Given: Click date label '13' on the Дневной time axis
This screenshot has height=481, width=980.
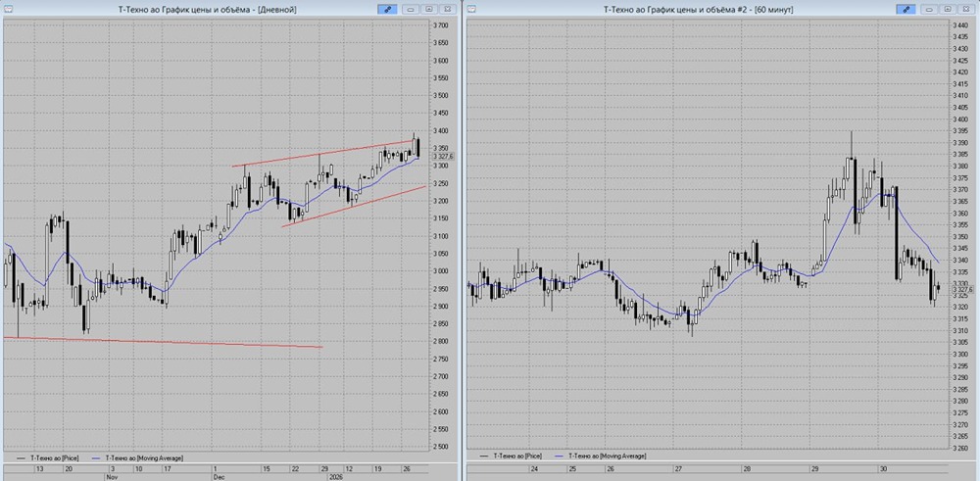Looking at the screenshot, I should click(39, 468).
